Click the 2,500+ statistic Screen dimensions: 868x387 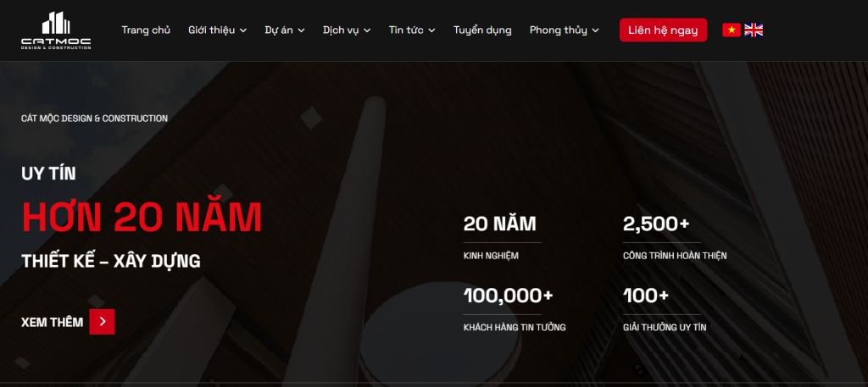click(x=656, y=224)
